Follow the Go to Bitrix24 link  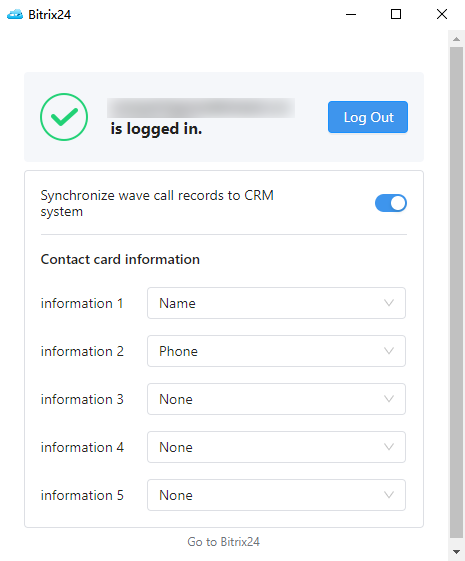(224, 542)
